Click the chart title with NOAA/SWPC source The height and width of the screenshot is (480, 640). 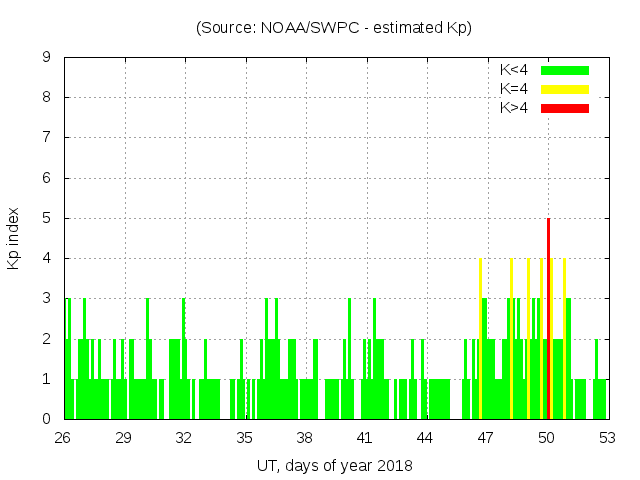pos(334,28)
